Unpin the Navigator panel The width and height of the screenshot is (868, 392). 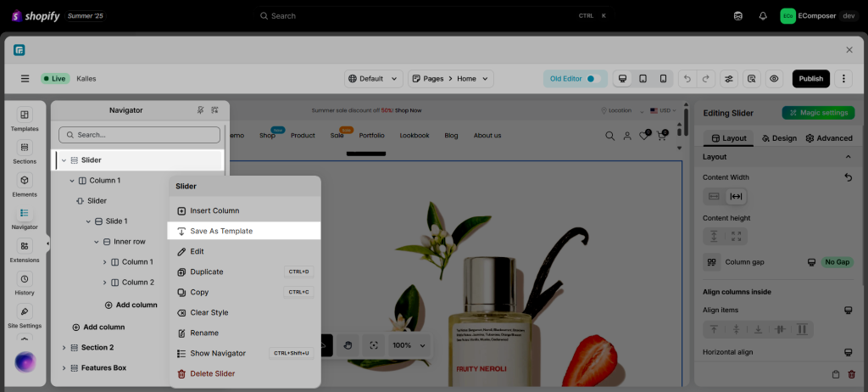200,110
